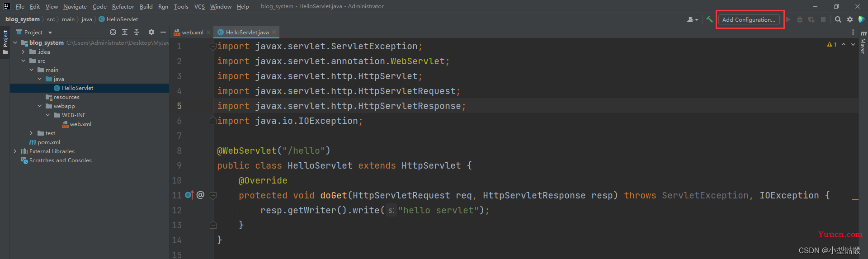Screen dimensions: 868x259
Task: Toggle the Maven side tool window tab
Action: pyautogui.click(x=863, y=43)
